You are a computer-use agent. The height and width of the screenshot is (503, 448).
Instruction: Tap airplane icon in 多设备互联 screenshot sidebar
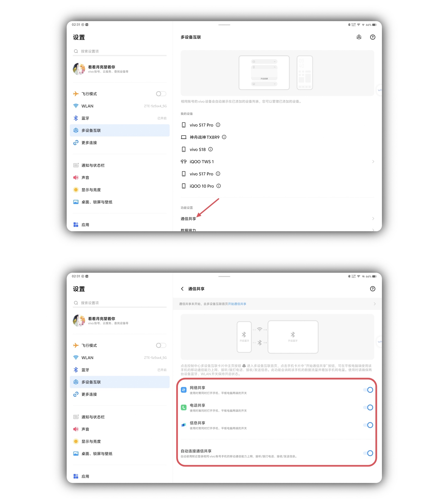(76, 94)
